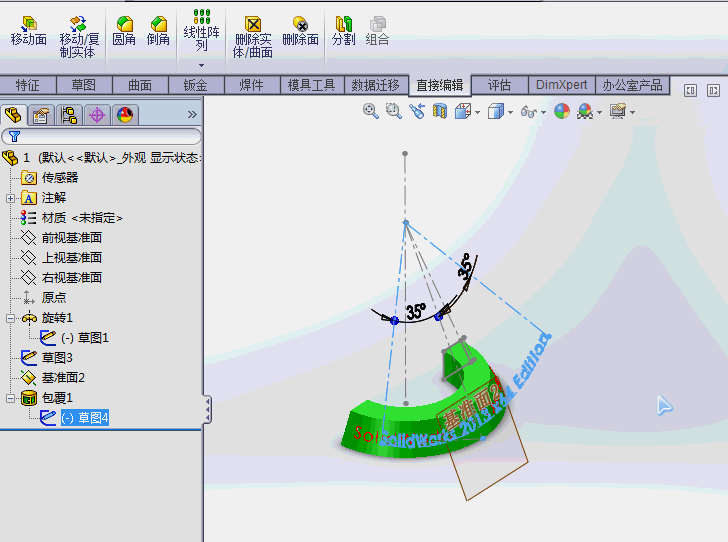Switch to the 特征 (Features) tab
The width and height of the screenshot is (728, 542).
pos(28,85)
